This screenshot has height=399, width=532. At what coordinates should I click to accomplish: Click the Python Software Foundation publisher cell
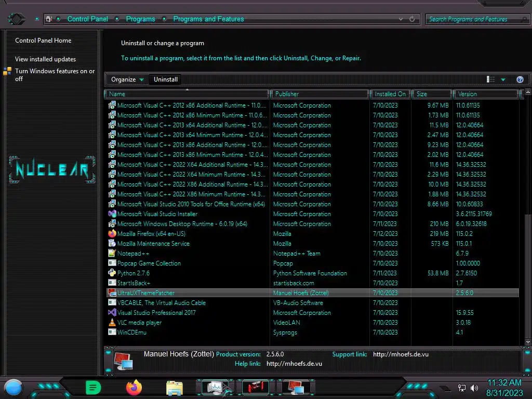point(310,273)
